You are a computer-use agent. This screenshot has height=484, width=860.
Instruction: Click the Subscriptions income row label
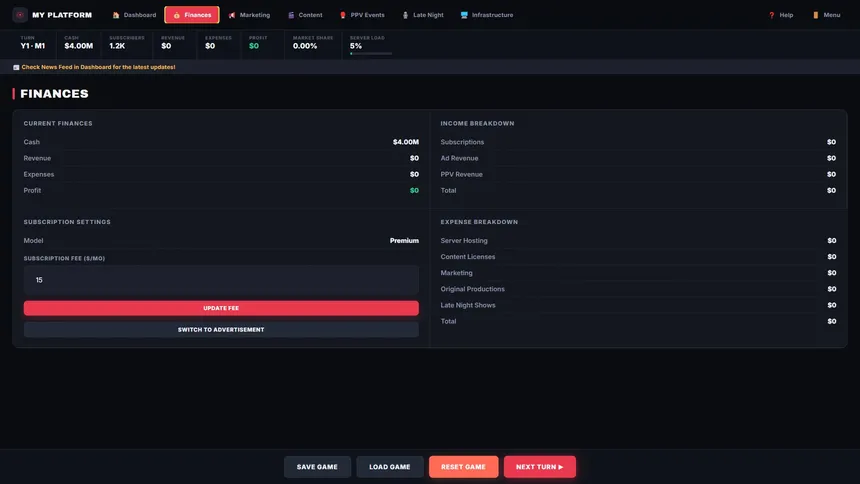tap(462, 142)
